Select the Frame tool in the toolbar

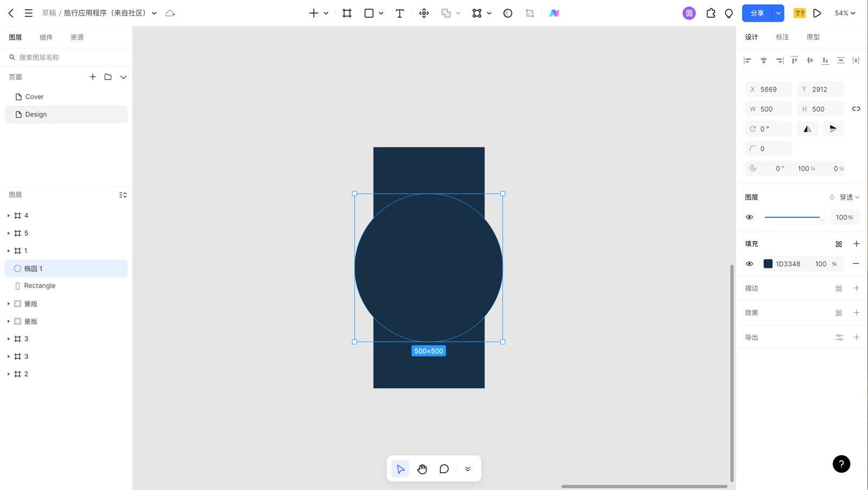pos(347,13)
